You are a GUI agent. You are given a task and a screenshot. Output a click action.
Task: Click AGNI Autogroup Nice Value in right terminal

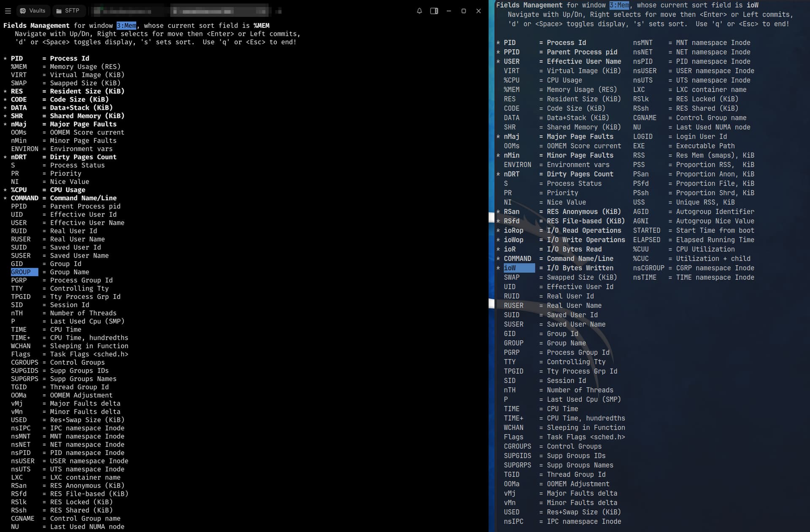pos(694,221)
